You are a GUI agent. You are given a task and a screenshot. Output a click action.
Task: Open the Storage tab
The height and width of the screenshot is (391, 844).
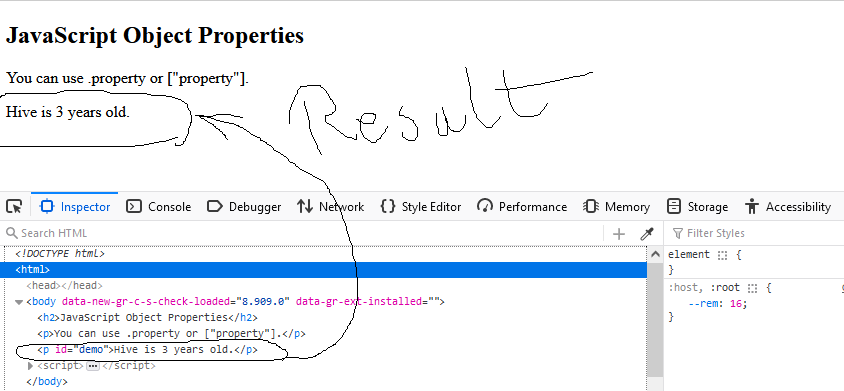697,206
